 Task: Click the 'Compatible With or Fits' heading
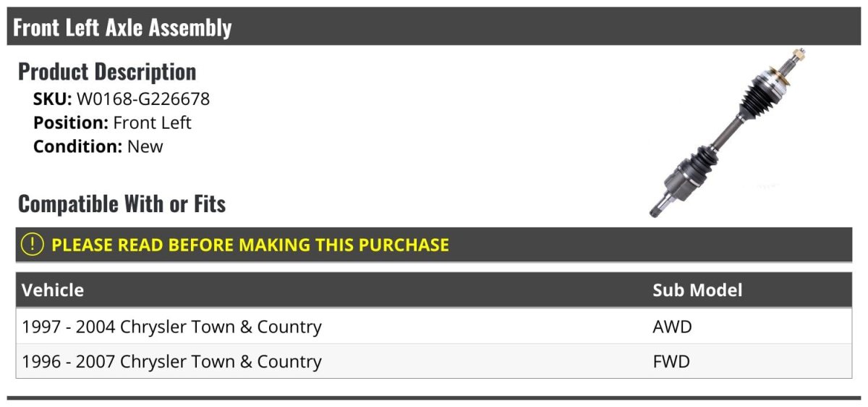(x=122, y=204)
